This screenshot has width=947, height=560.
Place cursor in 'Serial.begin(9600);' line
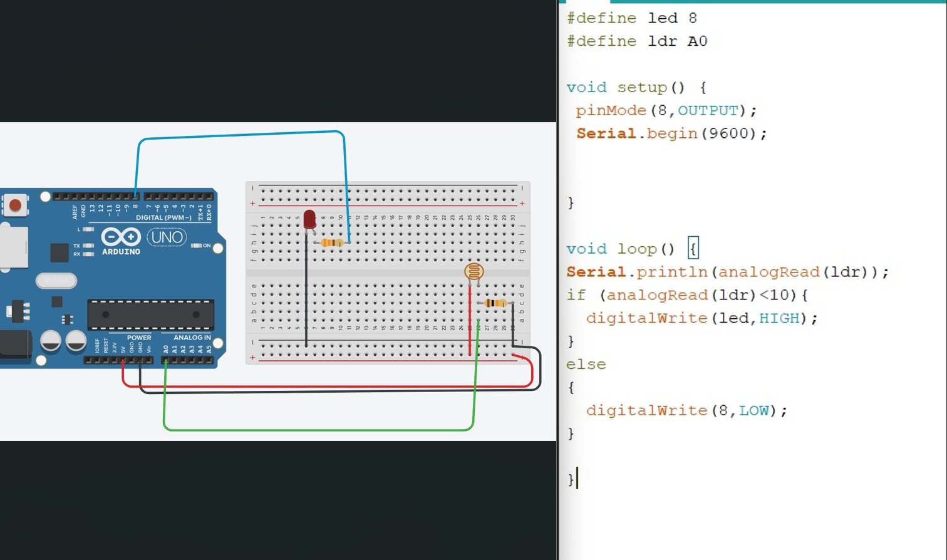671,133
